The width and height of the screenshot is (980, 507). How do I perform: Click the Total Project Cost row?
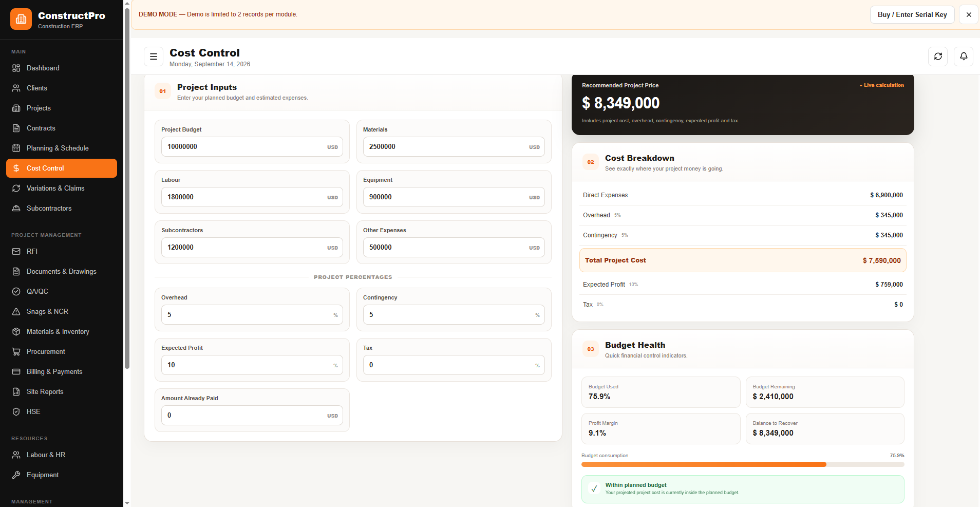pyautogui.click(x=743, y=260)
